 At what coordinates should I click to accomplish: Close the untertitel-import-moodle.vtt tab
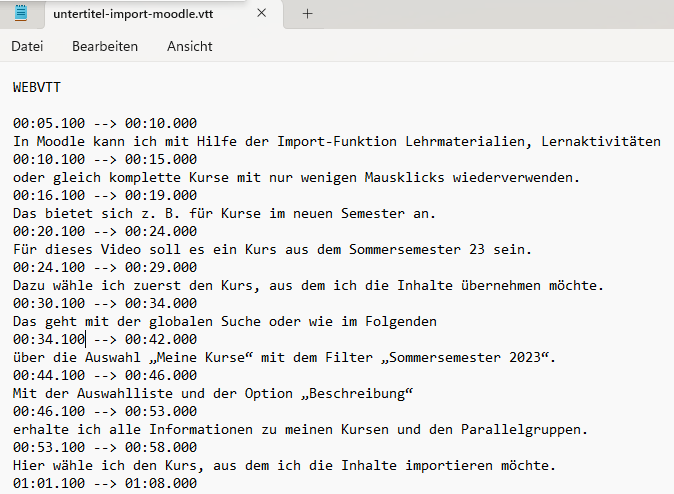[x=262, y=14]
